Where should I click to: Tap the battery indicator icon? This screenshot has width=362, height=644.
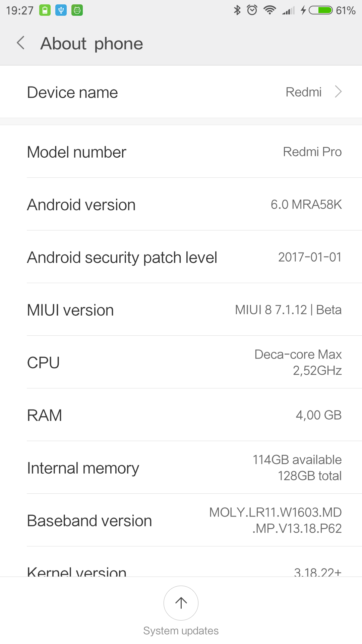point(320,10)
